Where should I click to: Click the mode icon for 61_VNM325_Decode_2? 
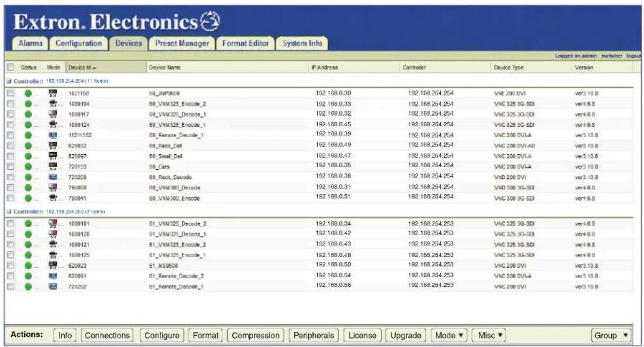[x=53, y=223]
